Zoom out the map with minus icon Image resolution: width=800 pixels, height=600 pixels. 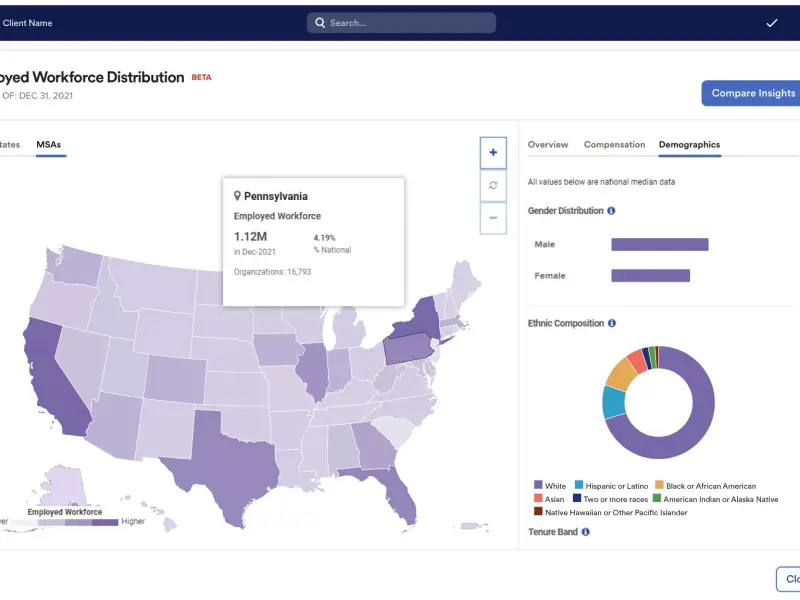pyautogui.click(x=493, y=218)
